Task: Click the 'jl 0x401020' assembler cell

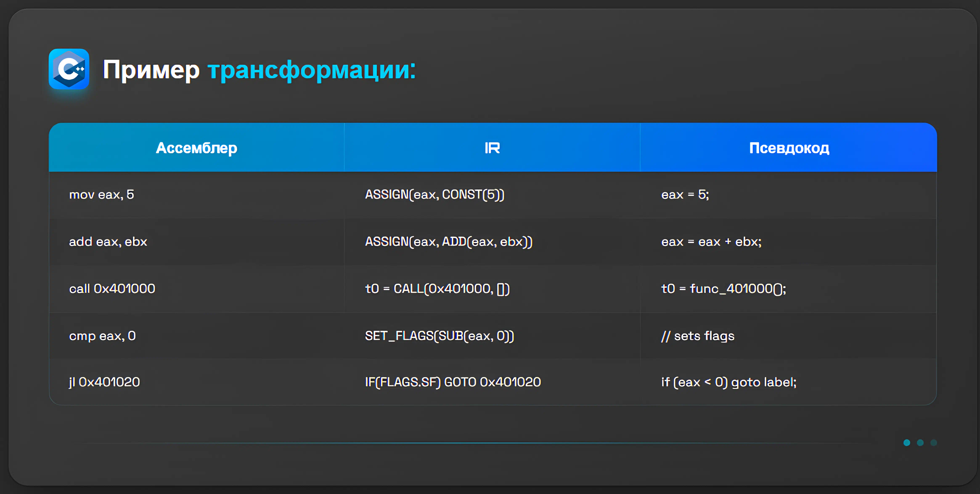Action: pos(105,382)
